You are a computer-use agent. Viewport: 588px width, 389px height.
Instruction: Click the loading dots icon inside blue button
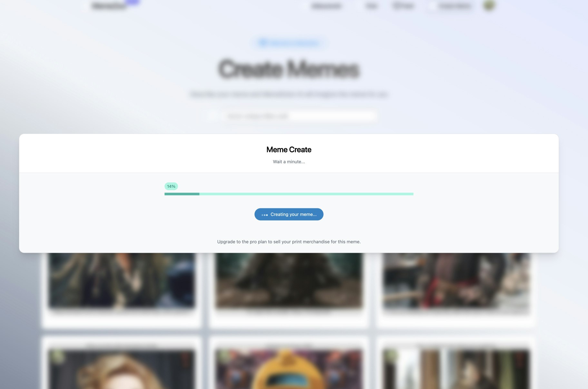click(x=265, y=215)
